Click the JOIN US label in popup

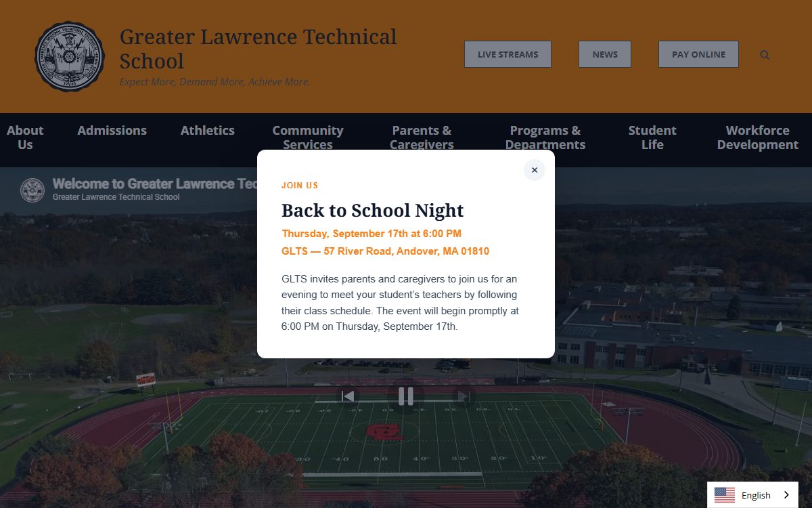[x=300, y=186]
